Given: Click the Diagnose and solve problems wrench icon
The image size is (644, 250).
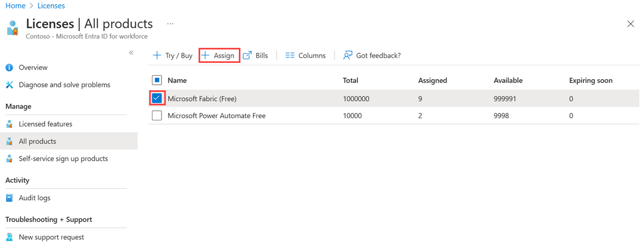Looking at the screenshot, I should pyautogui.click(x=9, y=85).
